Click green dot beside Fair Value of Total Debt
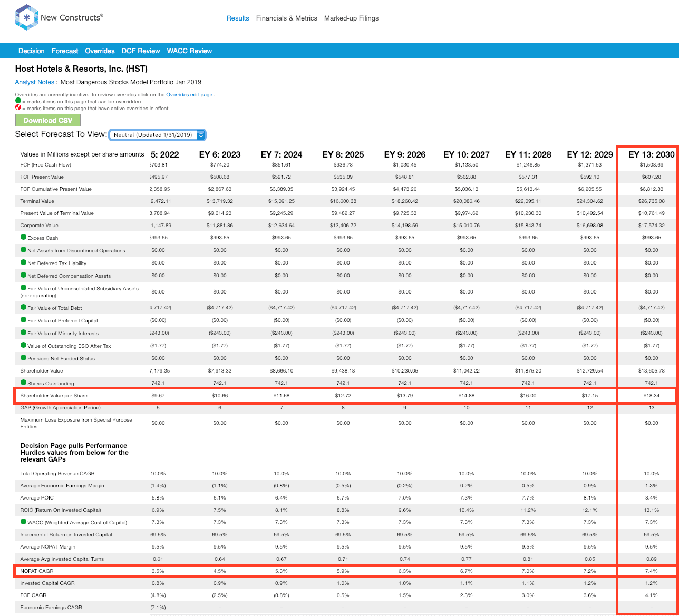The image size is (679, 616). click(23, 307)
